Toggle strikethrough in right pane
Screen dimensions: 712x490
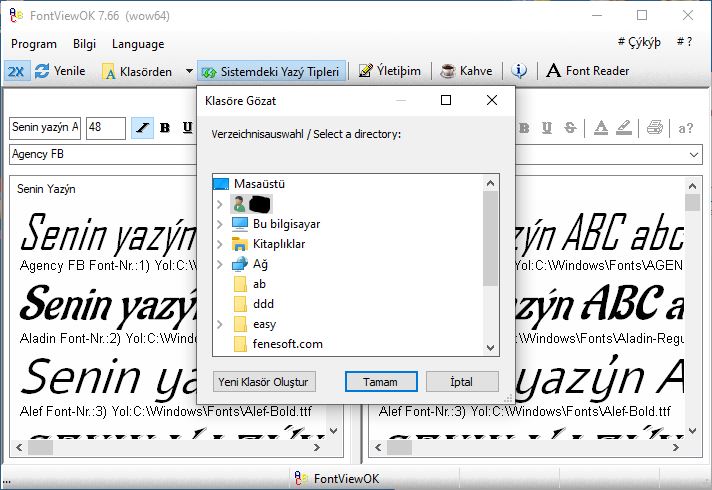click(x=570, y=128)
